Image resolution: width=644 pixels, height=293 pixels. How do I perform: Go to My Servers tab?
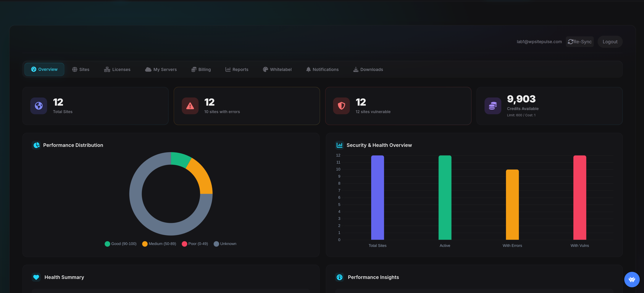coord(161,69)
